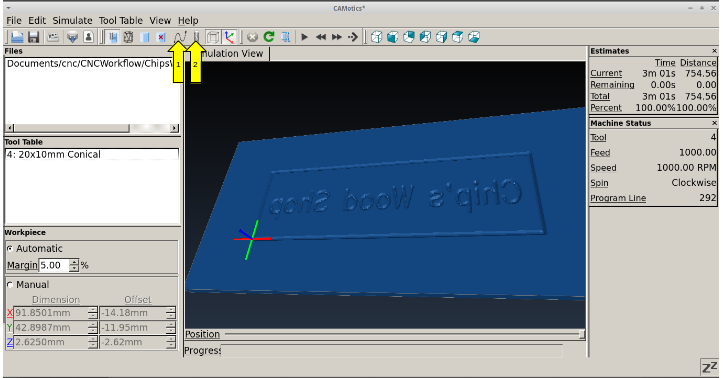Select the third view cube icon
This screenshot has width=723, height=378.
coord(409,37)
